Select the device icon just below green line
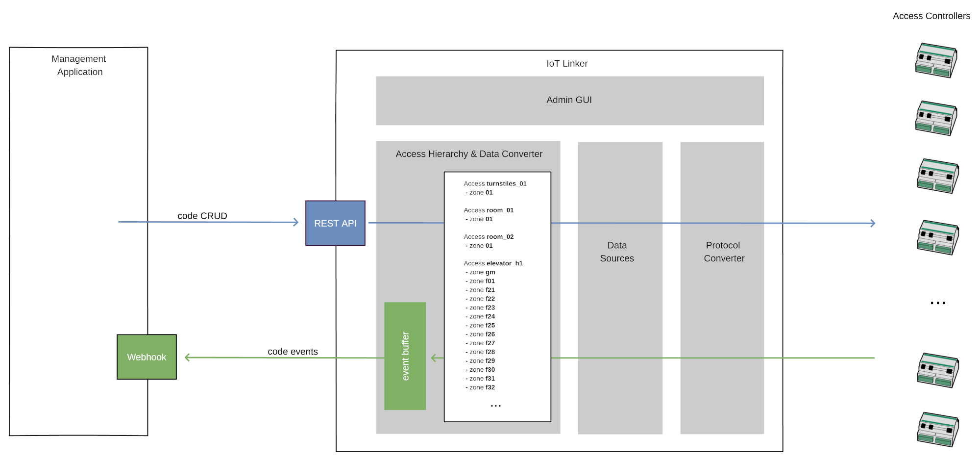This screenshot has width=980, height=461. [937, 370]
